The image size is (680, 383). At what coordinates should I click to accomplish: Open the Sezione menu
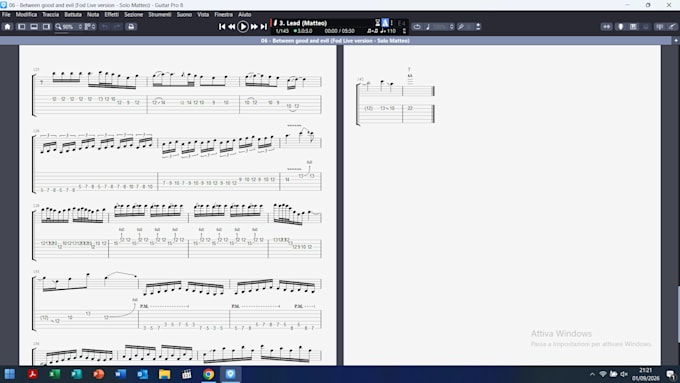133,14
